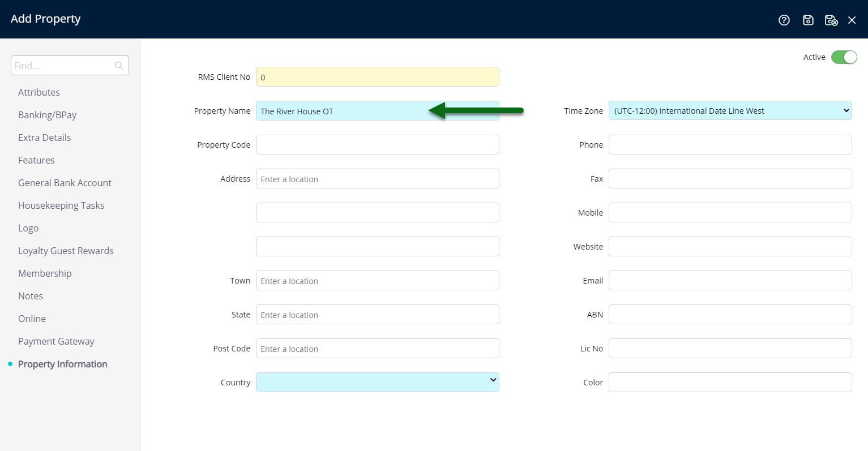Image resolution: width=868 pixels, height=451 pixels.
Task: Click inside the Address location field
Action: click(377, 178)
